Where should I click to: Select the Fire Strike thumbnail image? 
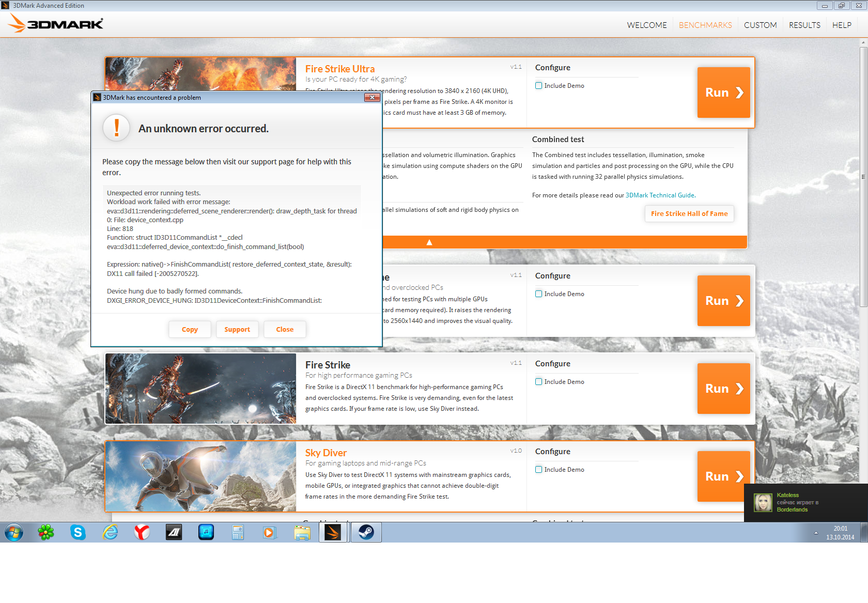coord(200,389)
